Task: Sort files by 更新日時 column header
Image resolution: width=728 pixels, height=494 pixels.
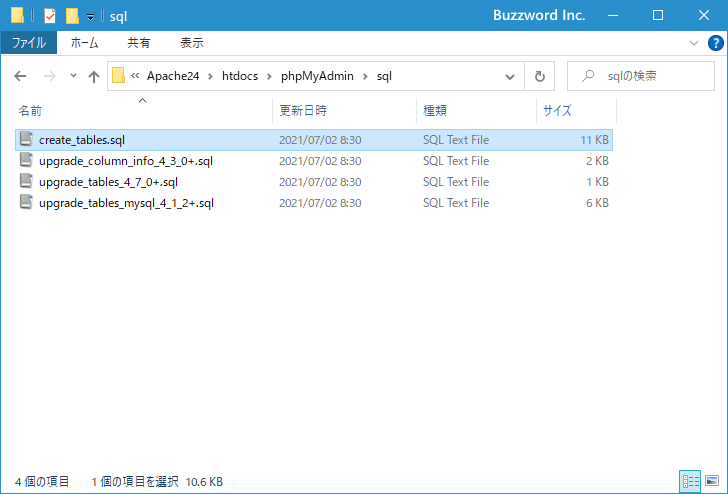Action: click(x=303, y=110)
